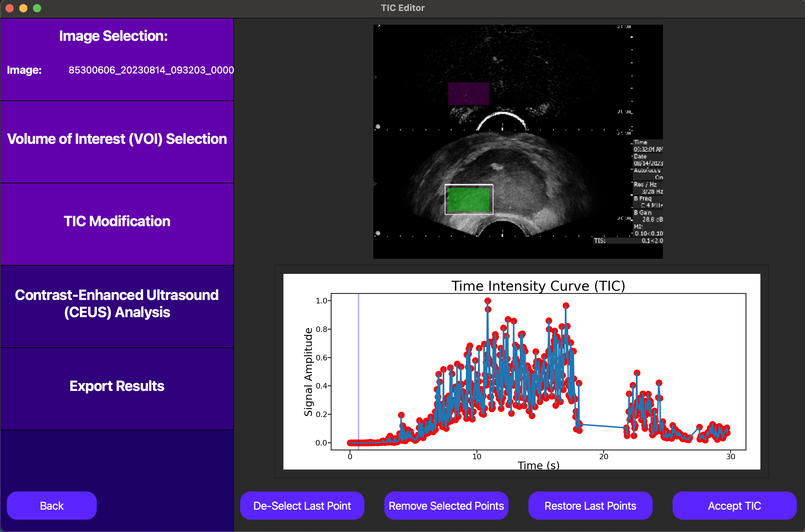The image size is (805, 532).
Task: Click the green macOS zoom window button
Action: click(x=37, y=8)
